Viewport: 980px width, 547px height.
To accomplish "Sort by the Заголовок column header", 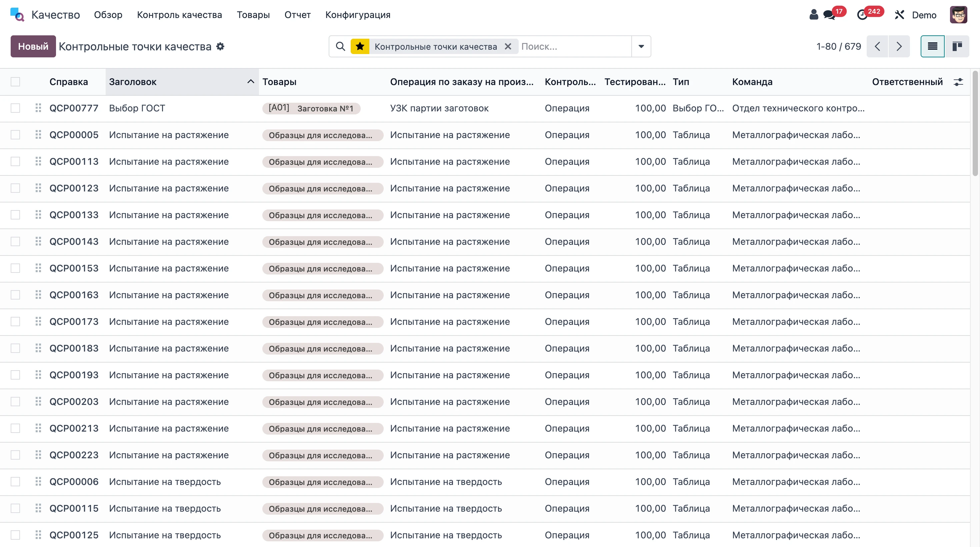I will 182,82.
